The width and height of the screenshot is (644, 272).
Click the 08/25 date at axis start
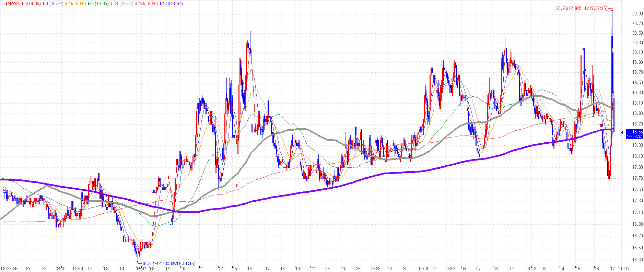[x=6, y=269]
